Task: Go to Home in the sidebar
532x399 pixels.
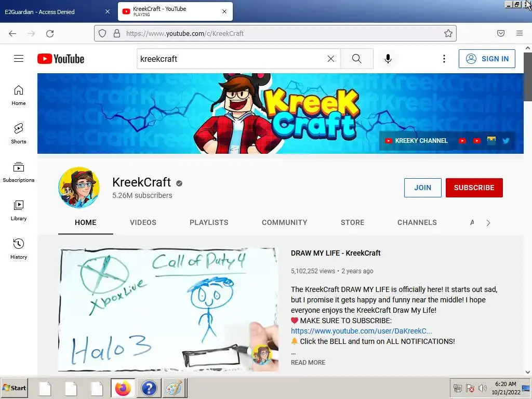Action: 19,96
